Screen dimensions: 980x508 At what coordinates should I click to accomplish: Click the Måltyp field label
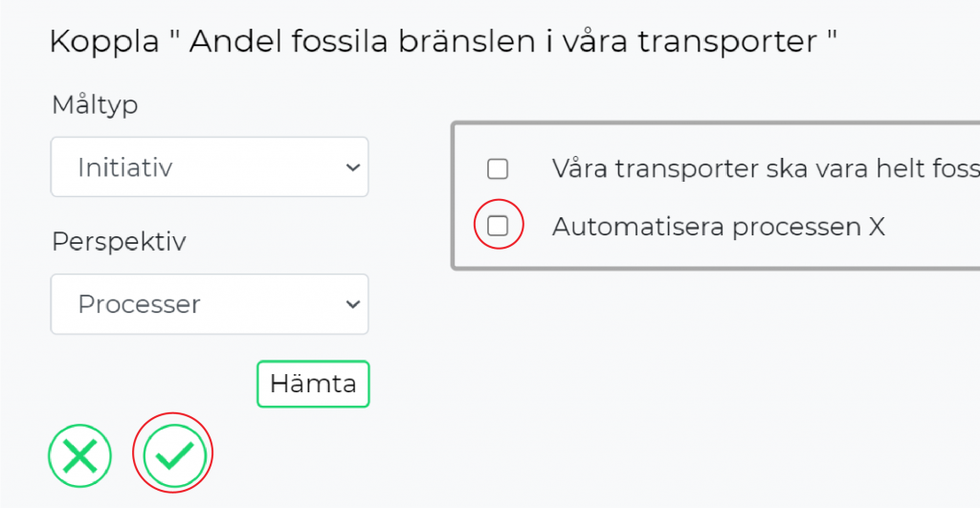[95, 105]
